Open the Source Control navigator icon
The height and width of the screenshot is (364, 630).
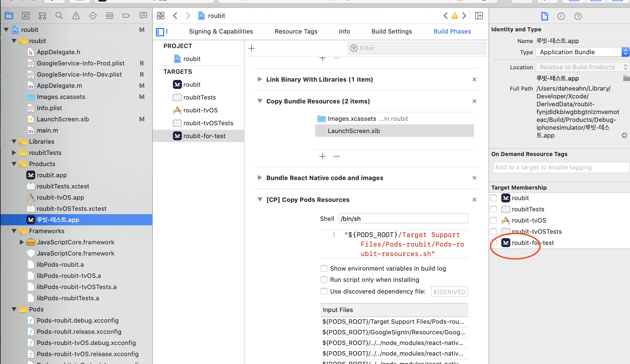tap(25, 16)
